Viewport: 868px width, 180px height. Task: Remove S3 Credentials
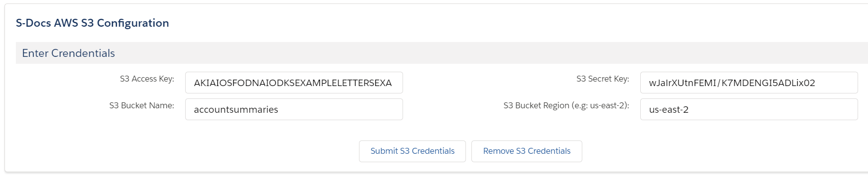point(527,151)
